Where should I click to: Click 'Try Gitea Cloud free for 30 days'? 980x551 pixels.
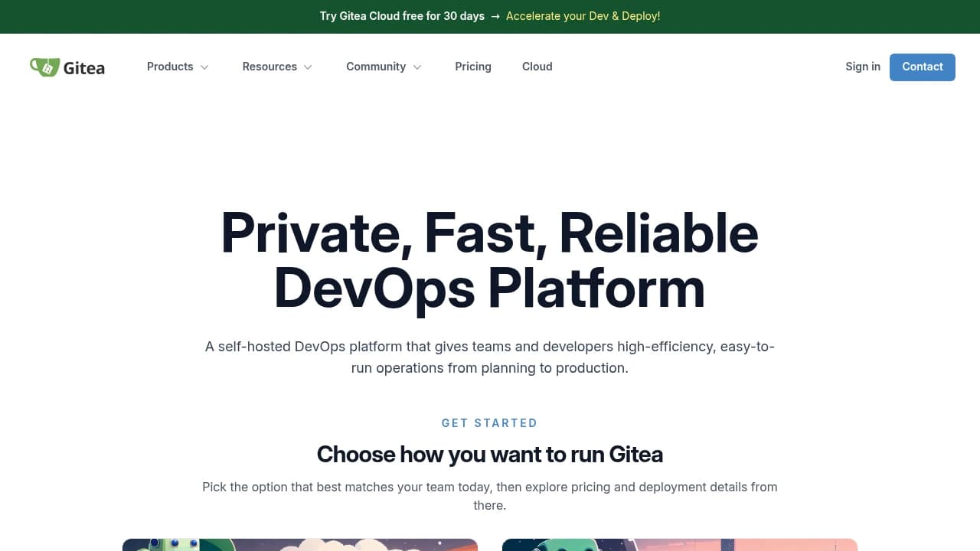pyautogui.click(x=402, y=16)
